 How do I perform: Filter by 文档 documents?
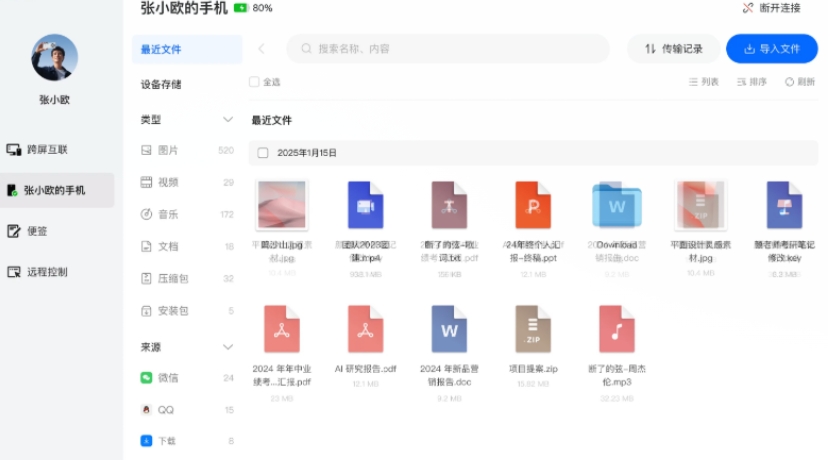(x=187, y=247)
